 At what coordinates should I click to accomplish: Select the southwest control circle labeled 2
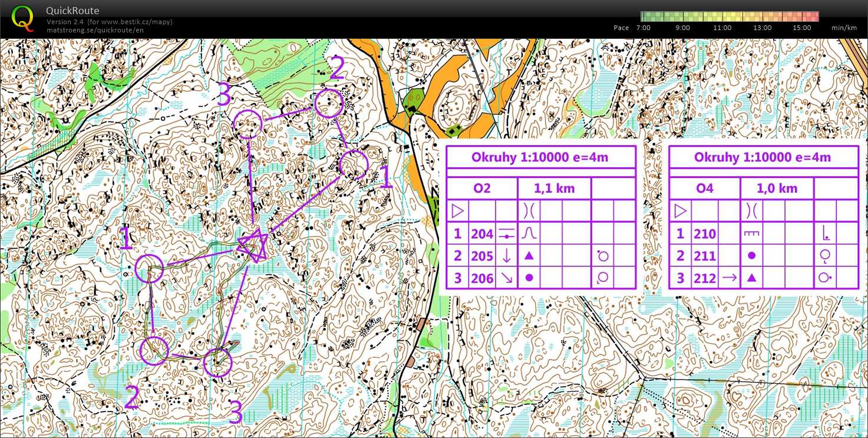click(x=154, y=351)
